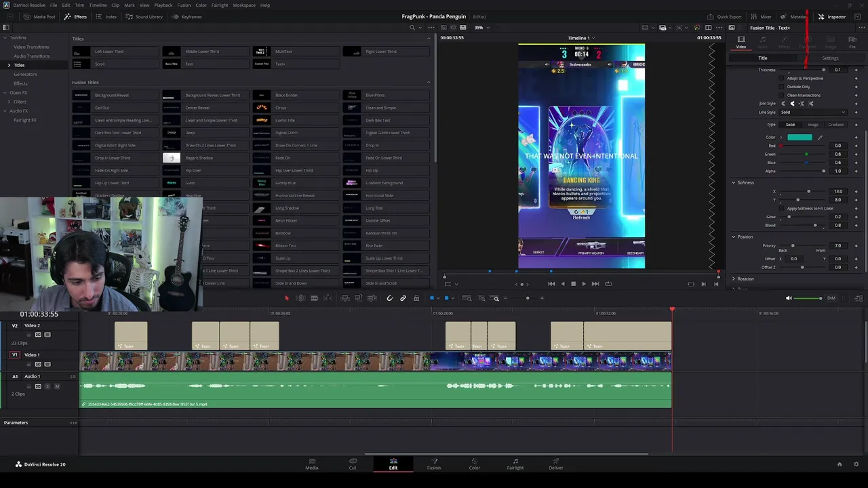Select the red arrow Selection tool
Screen dimensions: 868x488
[x=286, y=298]
